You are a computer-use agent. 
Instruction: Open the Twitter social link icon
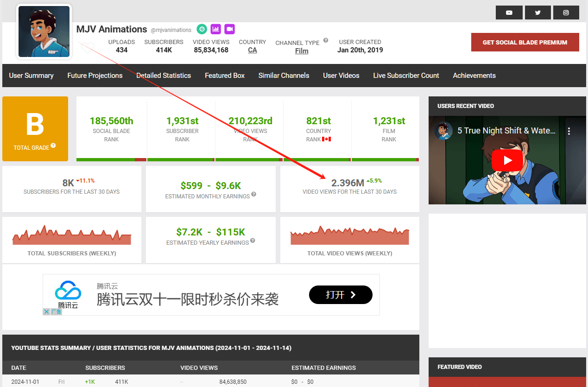(x=537, y=13)
